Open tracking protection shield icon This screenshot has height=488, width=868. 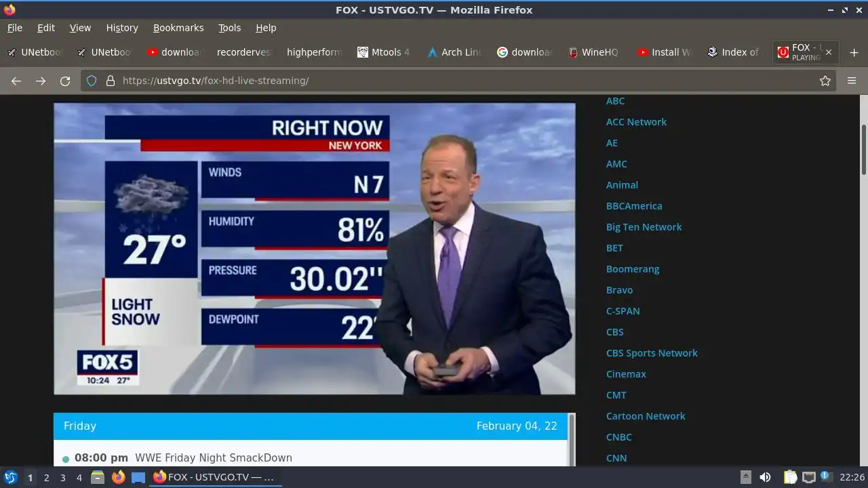(x=92, y=81)
